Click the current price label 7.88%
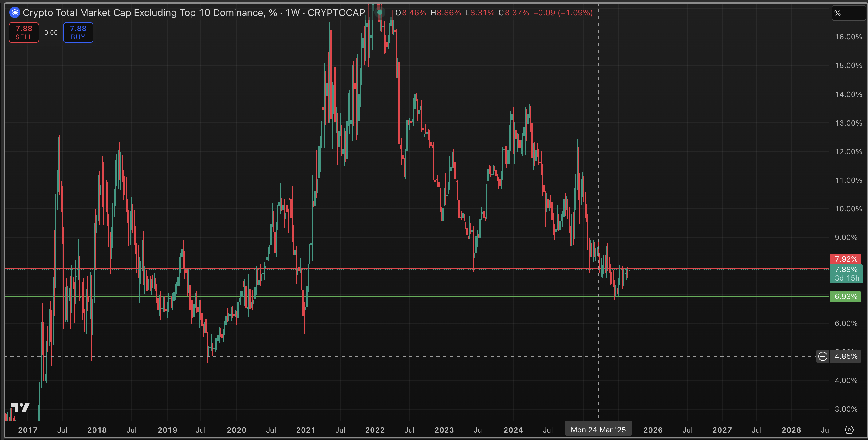Screen dimensions: 868x440 (846, 270)
